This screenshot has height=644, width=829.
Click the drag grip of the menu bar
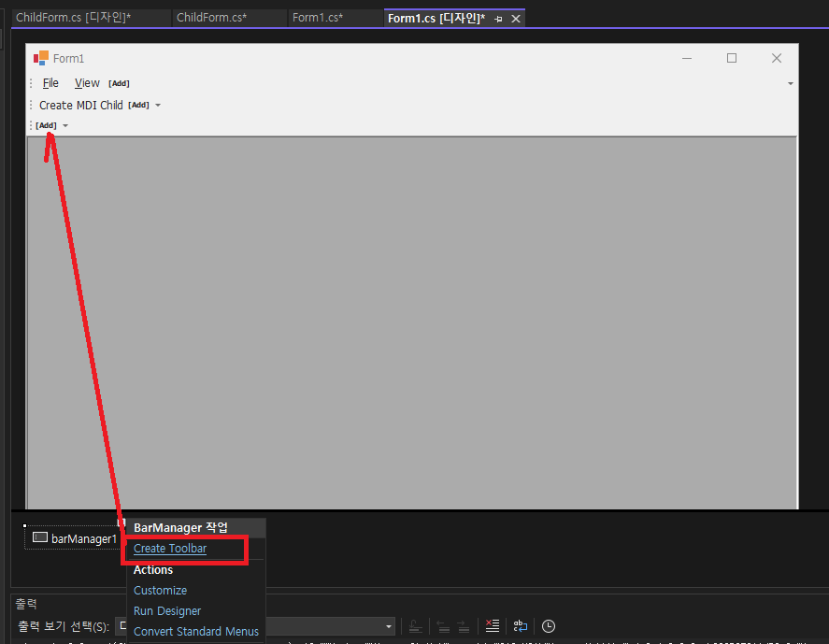click(31, 83)
